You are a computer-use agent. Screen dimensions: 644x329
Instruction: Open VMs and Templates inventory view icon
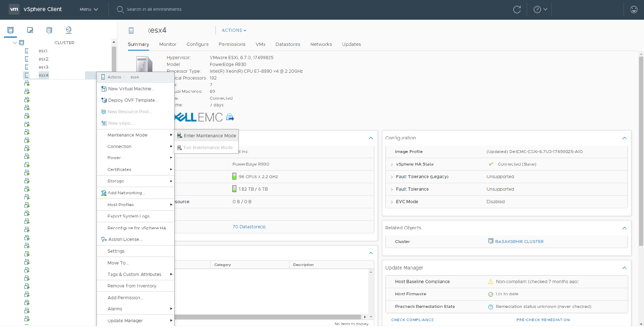[30, 30]
